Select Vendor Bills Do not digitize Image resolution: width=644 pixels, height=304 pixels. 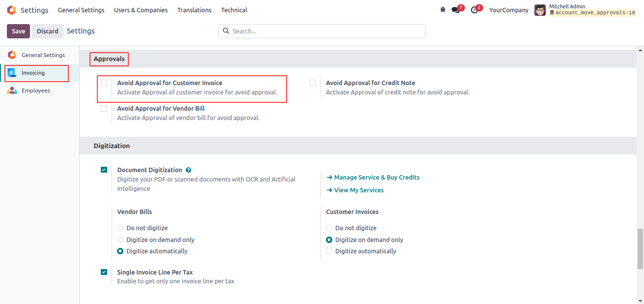click(120, 228)
